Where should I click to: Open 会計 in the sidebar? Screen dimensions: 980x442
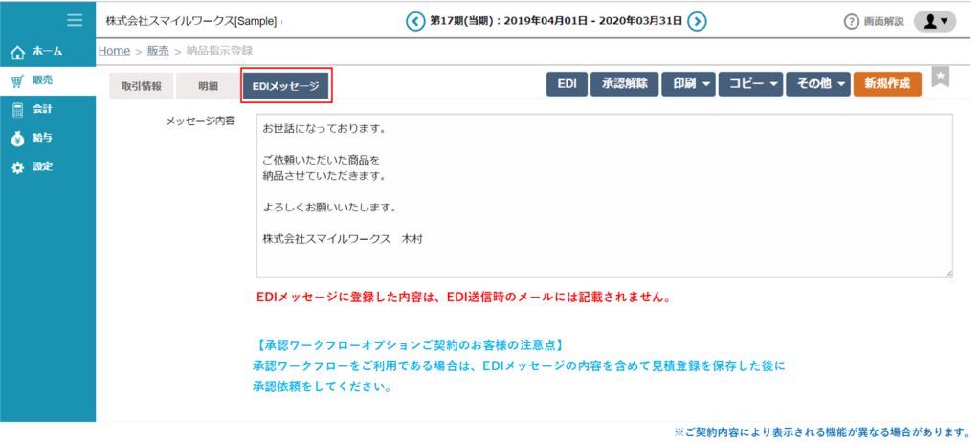[48, 109]
